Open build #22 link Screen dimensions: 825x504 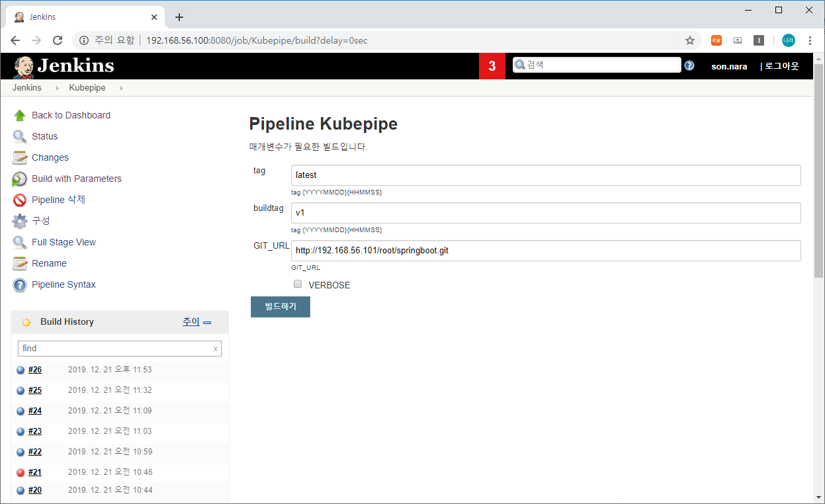pos(35,452)
